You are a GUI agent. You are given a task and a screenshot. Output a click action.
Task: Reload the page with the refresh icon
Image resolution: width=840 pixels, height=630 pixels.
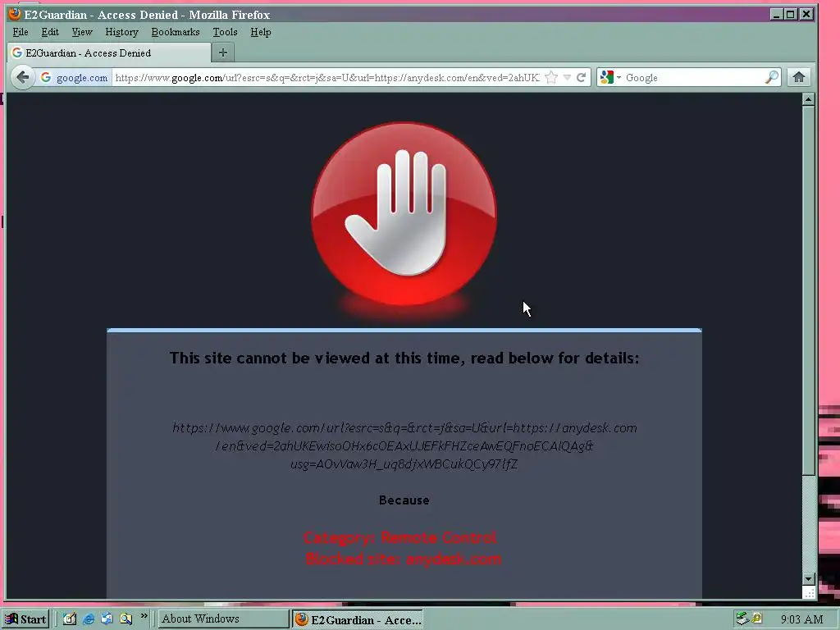[581, 78]
